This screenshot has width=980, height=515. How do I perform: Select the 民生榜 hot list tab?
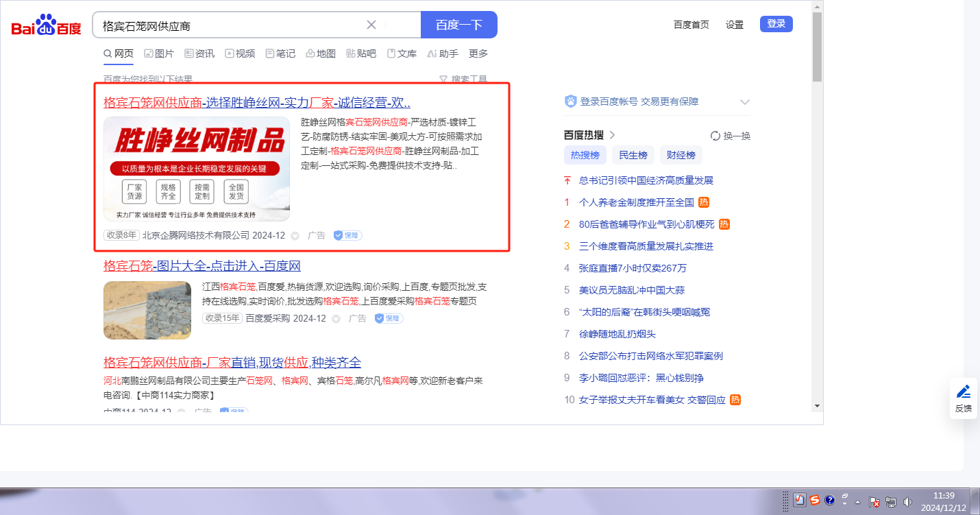click(633, 155)
